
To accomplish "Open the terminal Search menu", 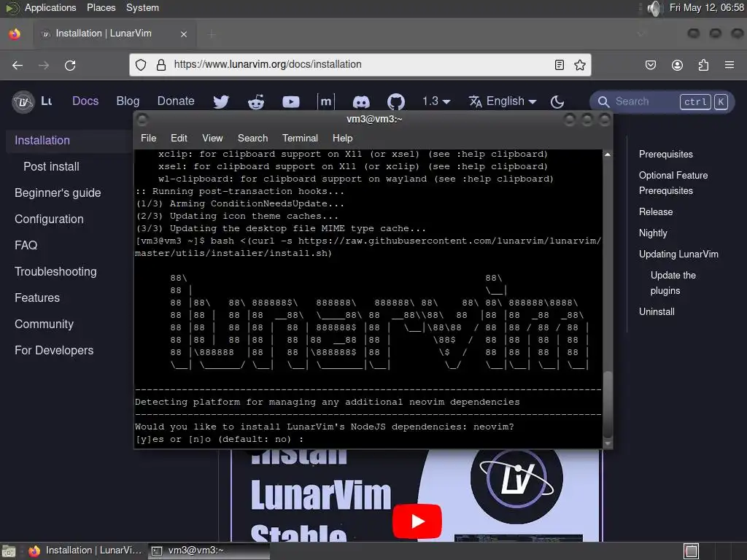I will point(252,138).
